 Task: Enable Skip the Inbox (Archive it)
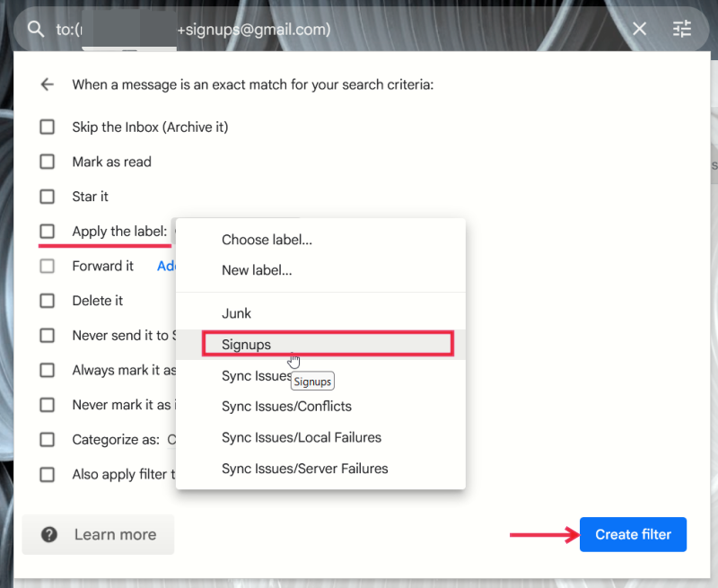pos(47,127)
